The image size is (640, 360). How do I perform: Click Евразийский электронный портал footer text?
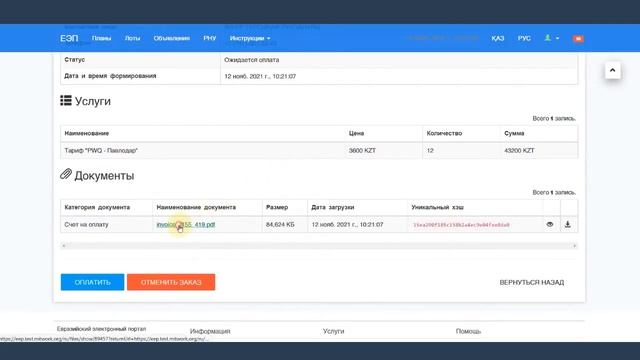(x=101, y=329)
